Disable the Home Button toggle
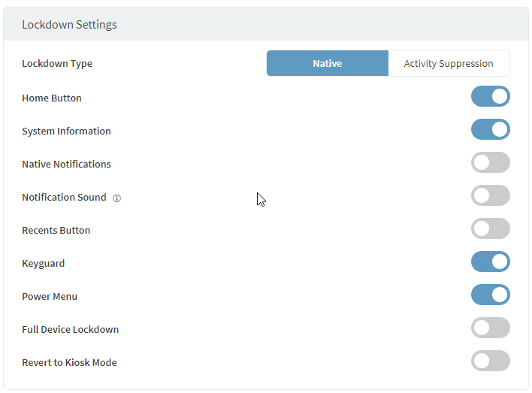This screenshot has height=393, width=532. click(x=490, y=97)
